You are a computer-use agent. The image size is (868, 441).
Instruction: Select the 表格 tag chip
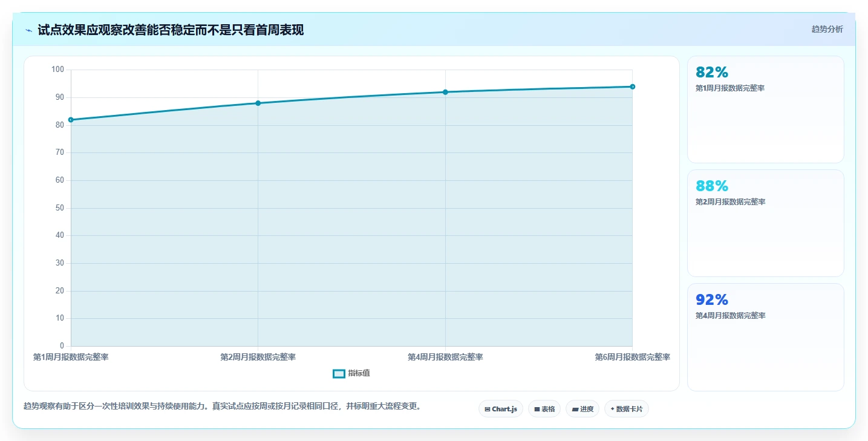544,409
